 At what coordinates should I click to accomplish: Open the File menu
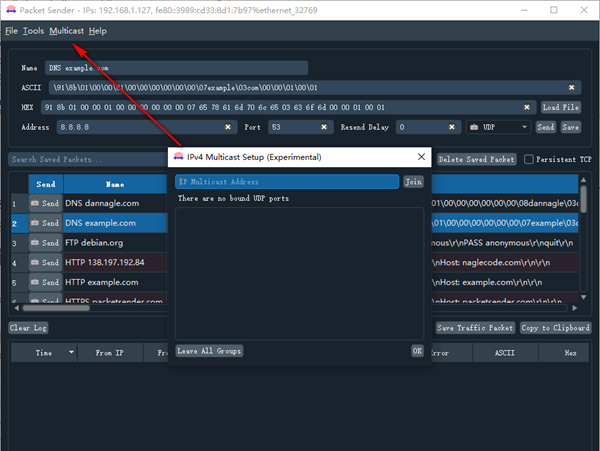[11, 31]
